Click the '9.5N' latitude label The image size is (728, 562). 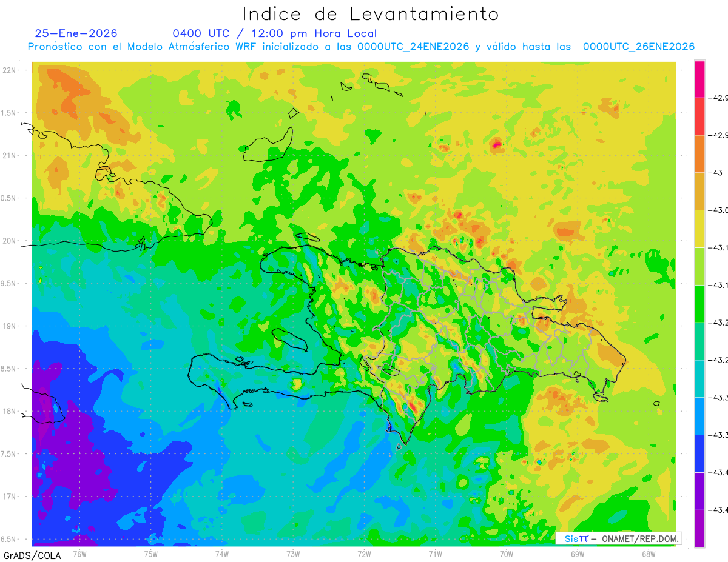[9, 283]
